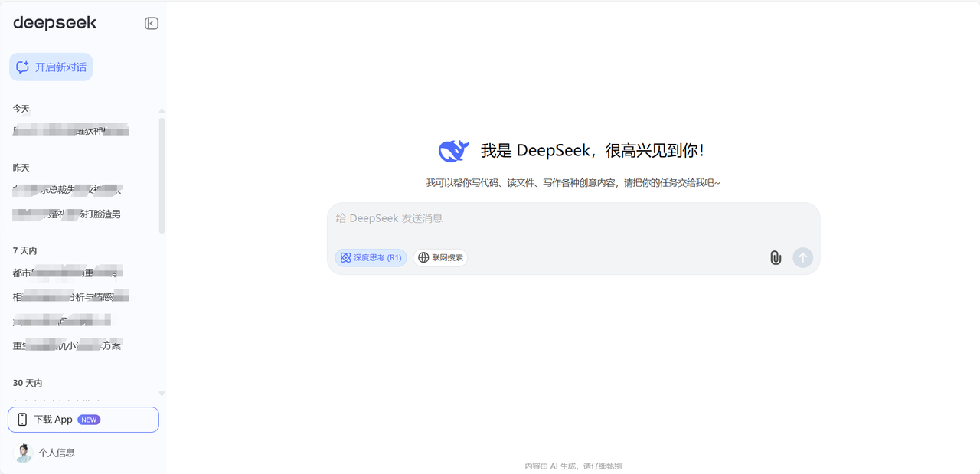Click the 我是 DeepSeek，很高兴见到你！ greeting
Viewport: 980px width, 474px height.
[593, 151]
